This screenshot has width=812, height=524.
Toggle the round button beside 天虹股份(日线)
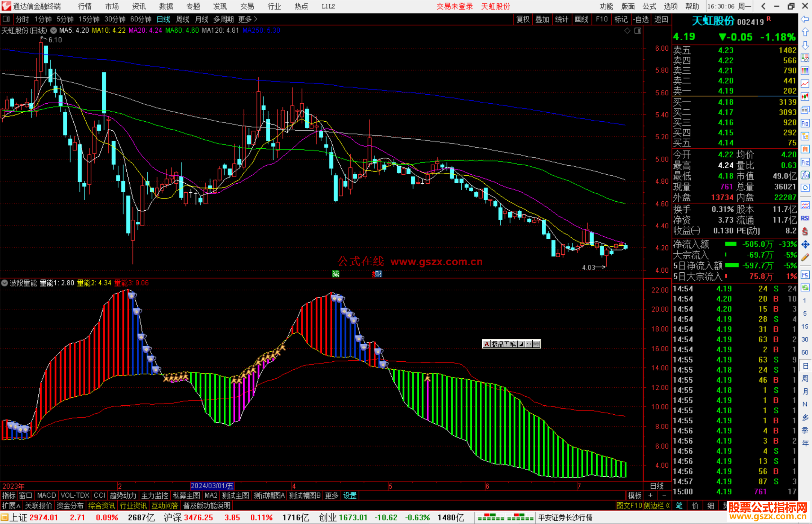coord(54,30)
